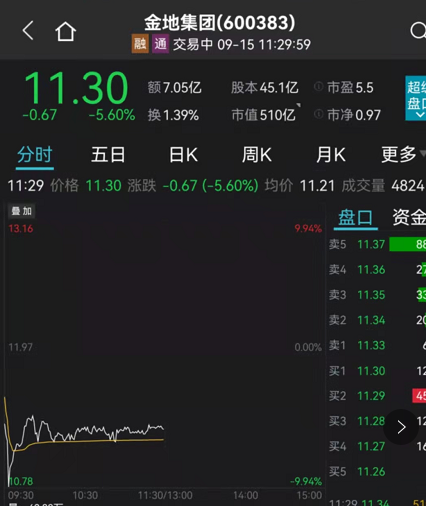Go to home via house icon
Image resolution: width=426 pixels, height=506 pixels.
click(65, 31)
